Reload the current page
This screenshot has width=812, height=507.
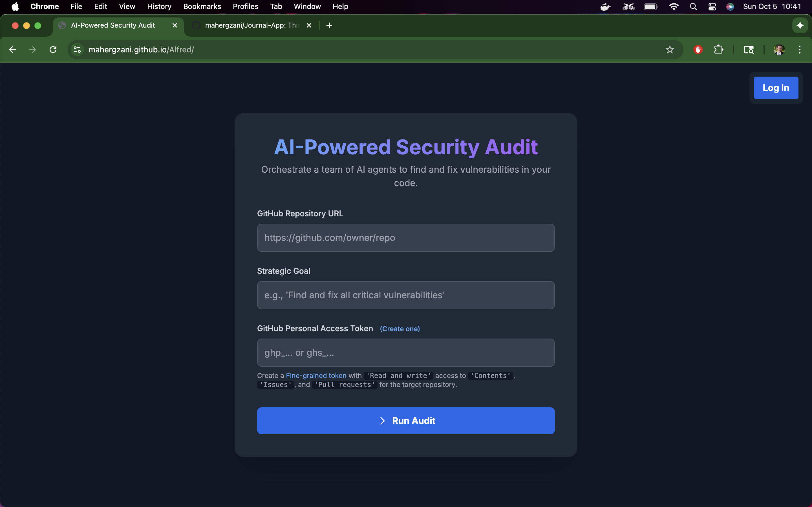(53, 50)
